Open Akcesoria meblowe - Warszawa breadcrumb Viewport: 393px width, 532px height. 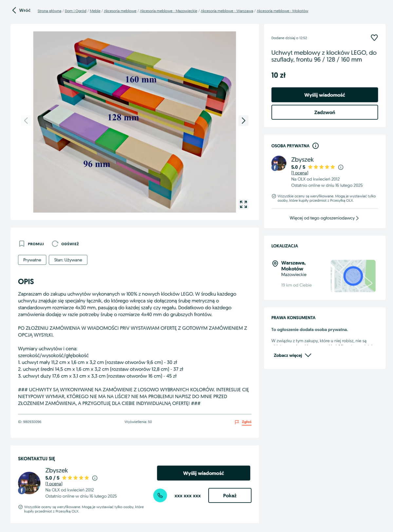click(227, 11)
